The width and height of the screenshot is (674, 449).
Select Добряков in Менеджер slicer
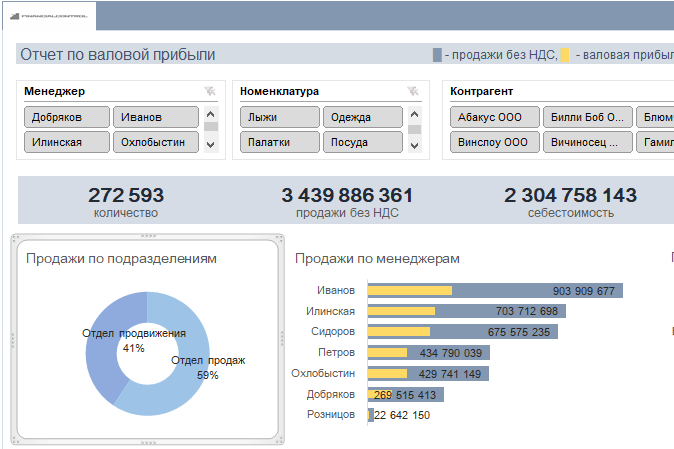tap(67, 117)
